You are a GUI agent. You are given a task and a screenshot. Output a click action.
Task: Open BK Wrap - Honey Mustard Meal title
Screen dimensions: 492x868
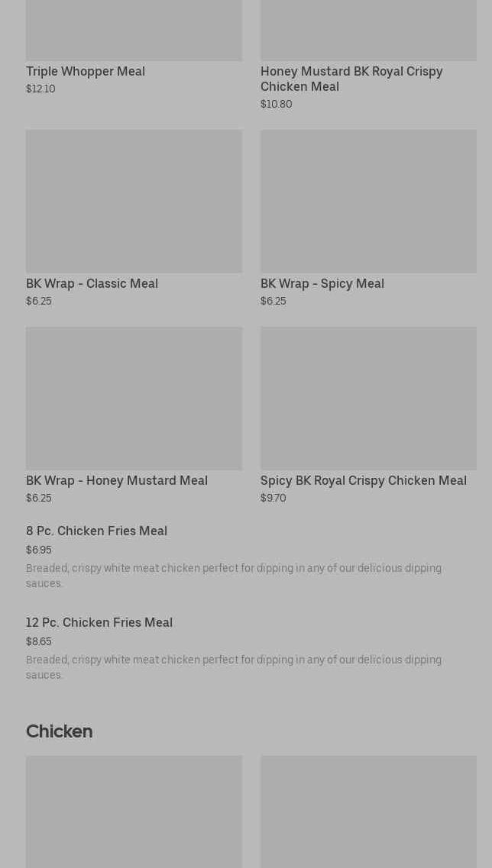[117, 480]
